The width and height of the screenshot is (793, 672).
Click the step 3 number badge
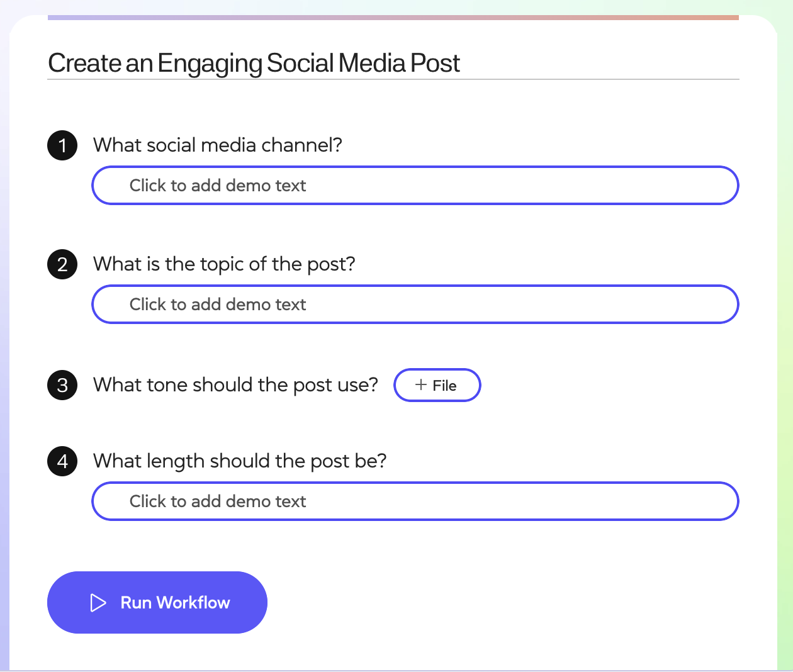62,385
